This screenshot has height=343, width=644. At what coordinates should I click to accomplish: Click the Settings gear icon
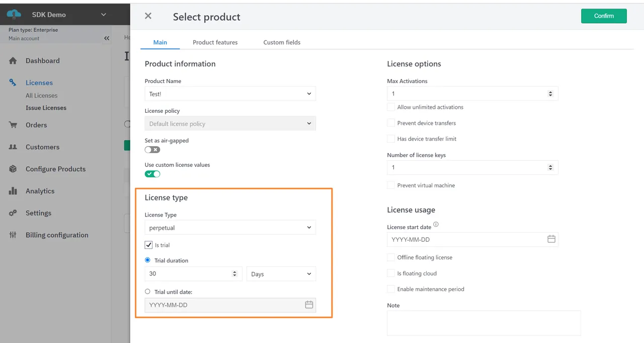[x=13, y=213]
